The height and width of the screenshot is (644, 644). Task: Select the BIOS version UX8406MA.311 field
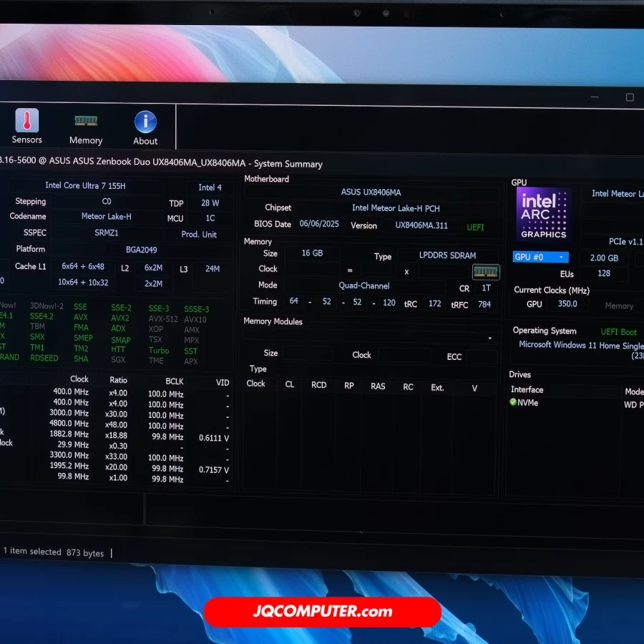[x=421, y=225]
